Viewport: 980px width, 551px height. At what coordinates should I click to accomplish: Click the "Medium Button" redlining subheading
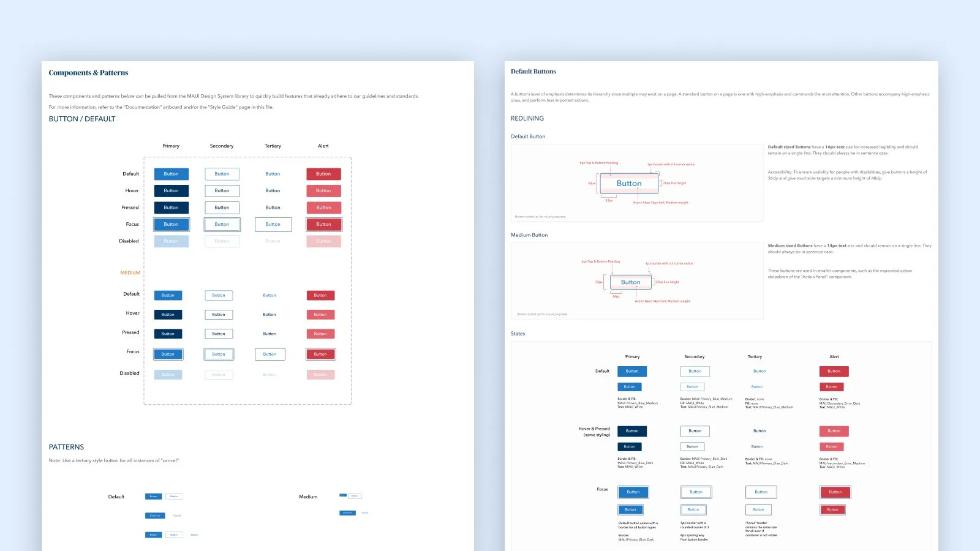[x=529, y=235]
